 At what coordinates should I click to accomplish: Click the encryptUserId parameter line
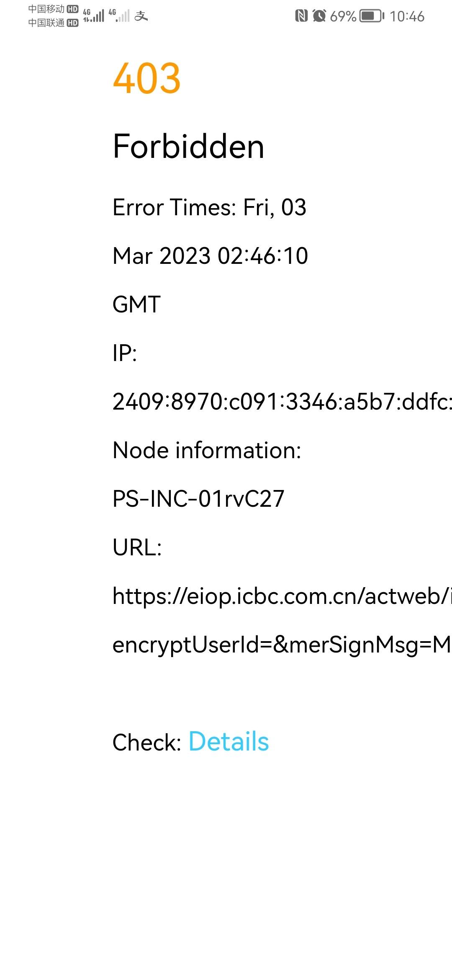click(x=282, y=645)
